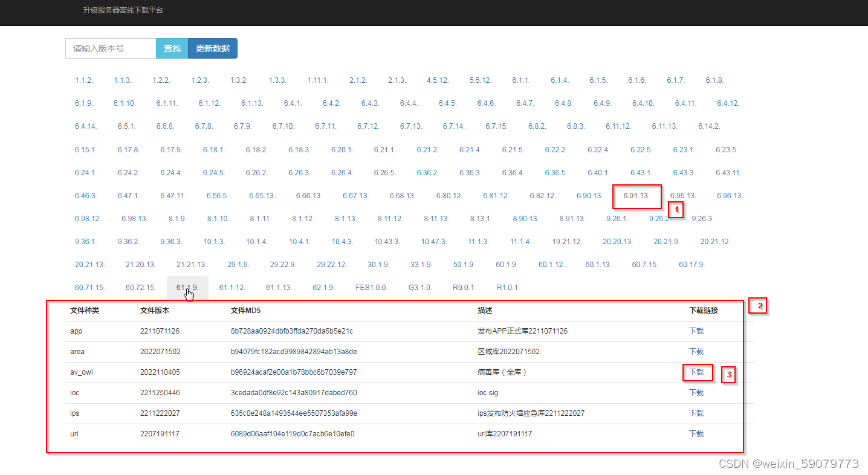
Task: Click version 6.4.1 link
Action: [292, 103]
